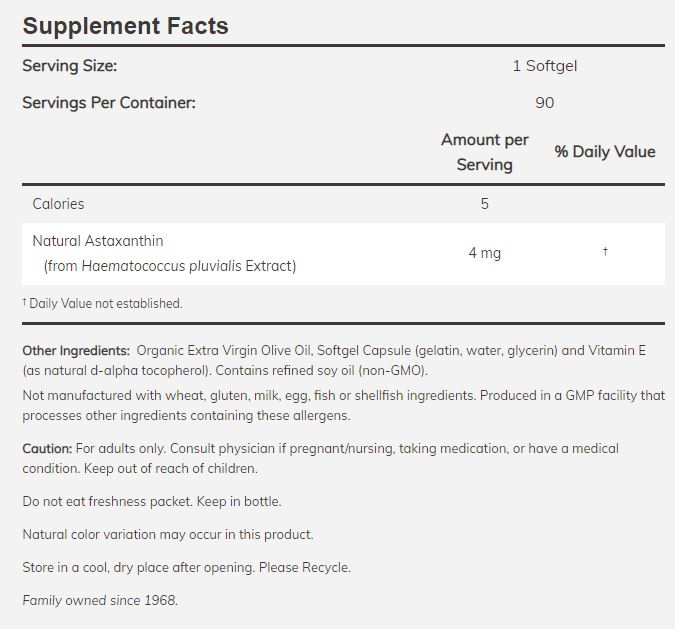Click the Daily Value not established footnote
Image resolution: width=675 pixels, height=629 pixels.
105,303
